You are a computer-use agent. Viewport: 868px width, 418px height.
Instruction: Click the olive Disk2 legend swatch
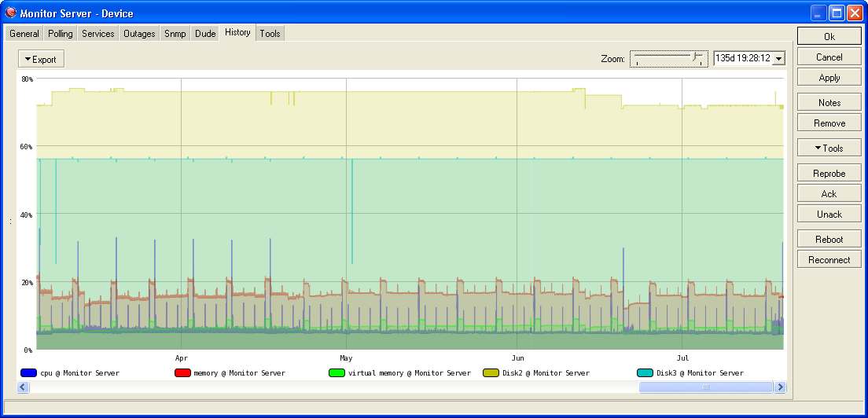click(491, 373)
